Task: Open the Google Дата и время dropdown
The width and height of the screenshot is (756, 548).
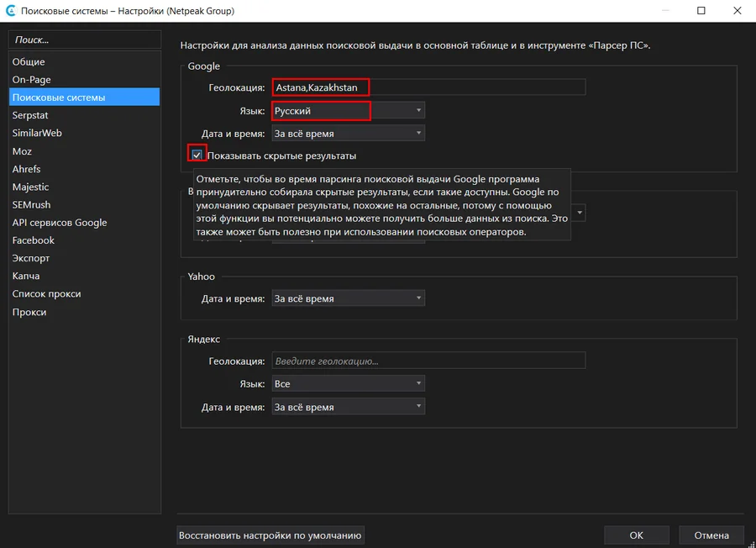Action: tap(348, 133)
